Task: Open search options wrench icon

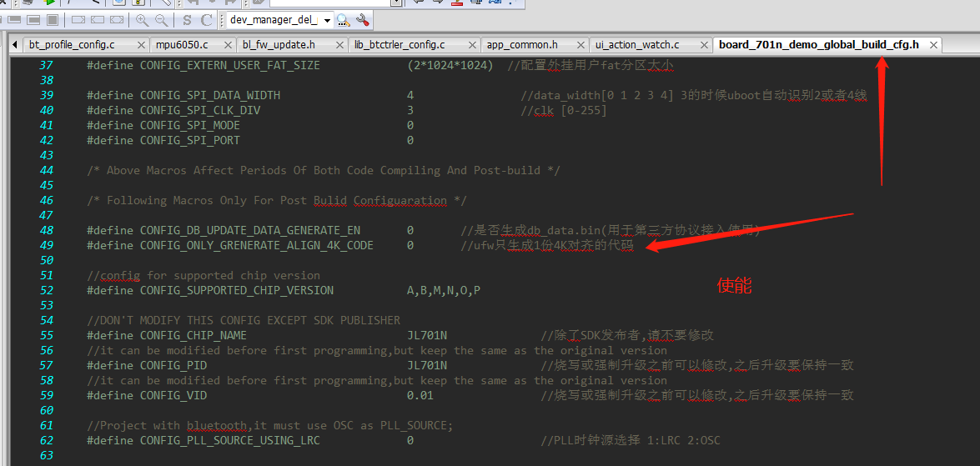Action: click(363, 20)
